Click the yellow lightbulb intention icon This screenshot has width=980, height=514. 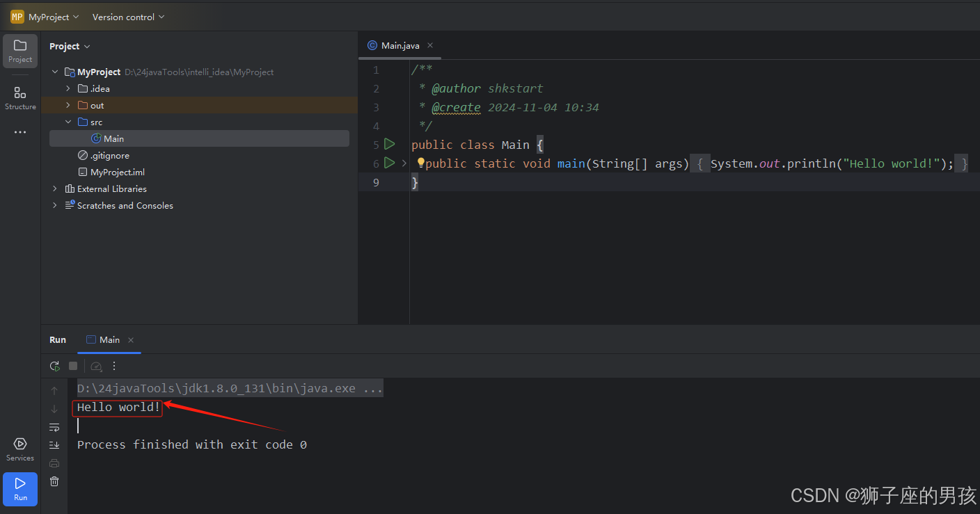pos(420,163)
